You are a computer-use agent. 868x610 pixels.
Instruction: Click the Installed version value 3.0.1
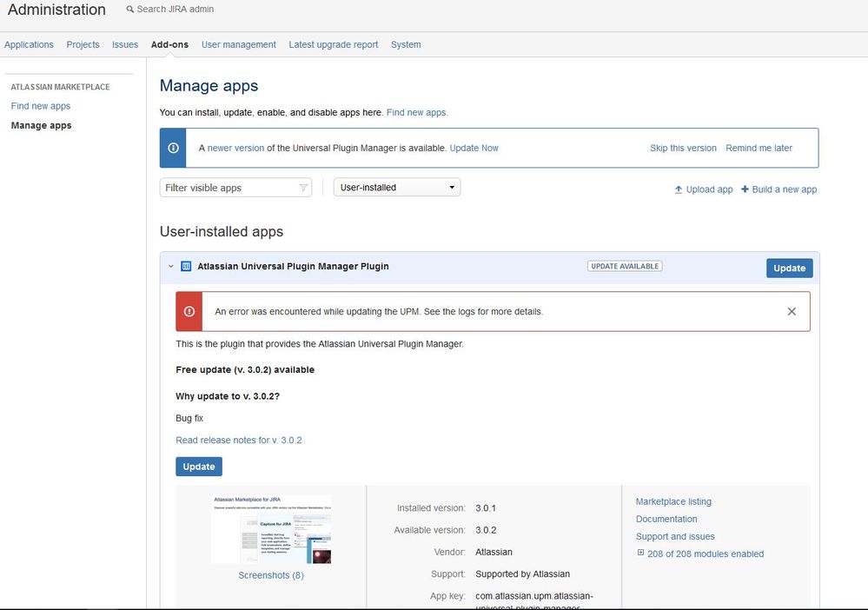point(486,507)
